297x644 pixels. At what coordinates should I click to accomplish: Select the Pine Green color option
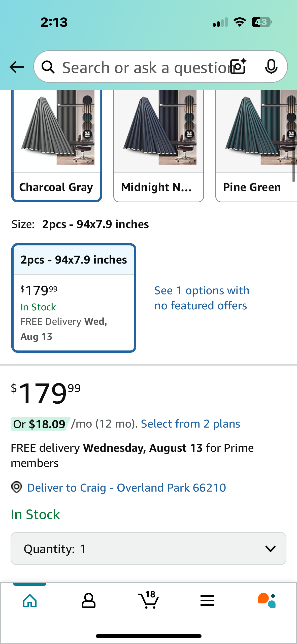click(x=256, y=146)
